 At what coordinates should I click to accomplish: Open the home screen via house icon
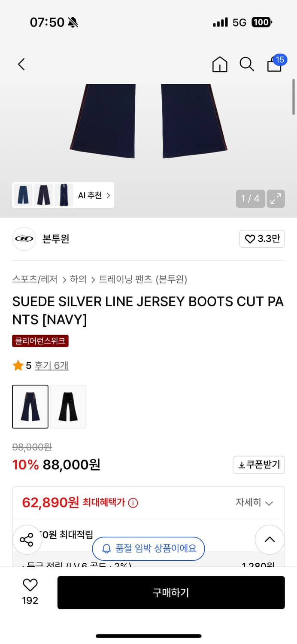(219, 64)
